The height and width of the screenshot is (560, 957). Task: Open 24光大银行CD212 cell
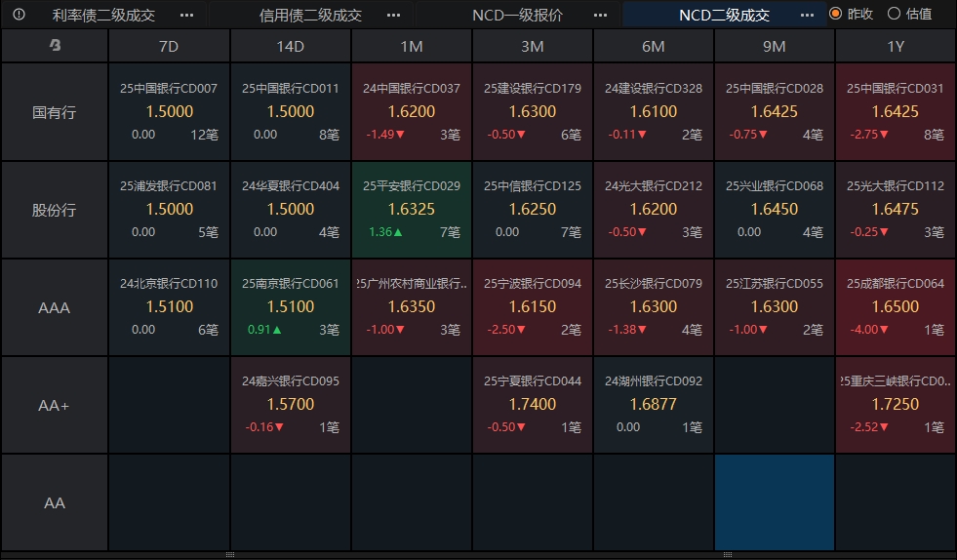[653, 210]
